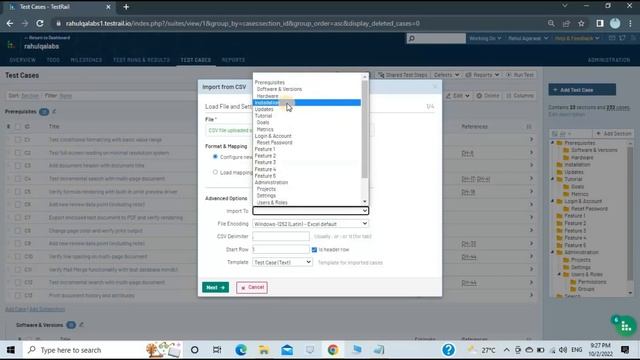Switch to the Overview tab

[22, 60]
